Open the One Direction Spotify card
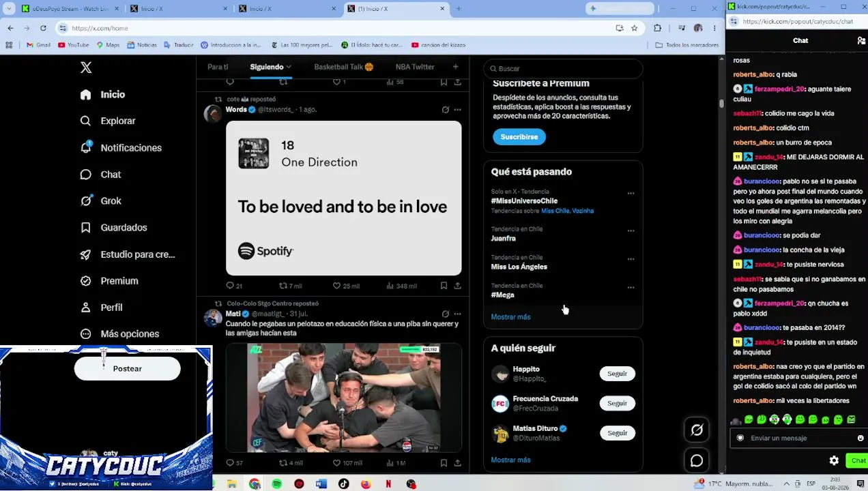Viewport: 868px width, 491px height. [344, 198]
